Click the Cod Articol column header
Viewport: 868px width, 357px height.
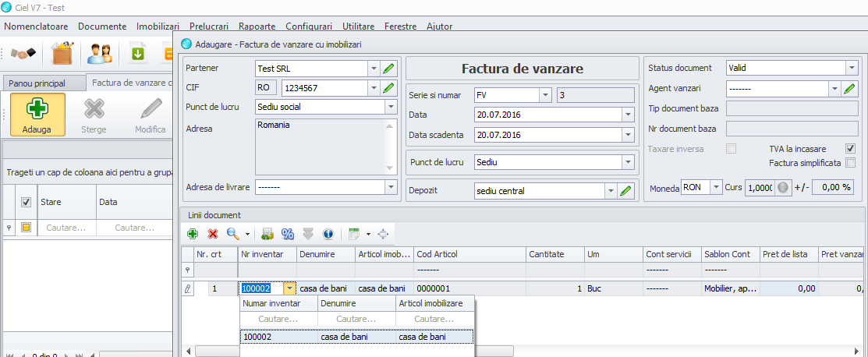[469, 254]
